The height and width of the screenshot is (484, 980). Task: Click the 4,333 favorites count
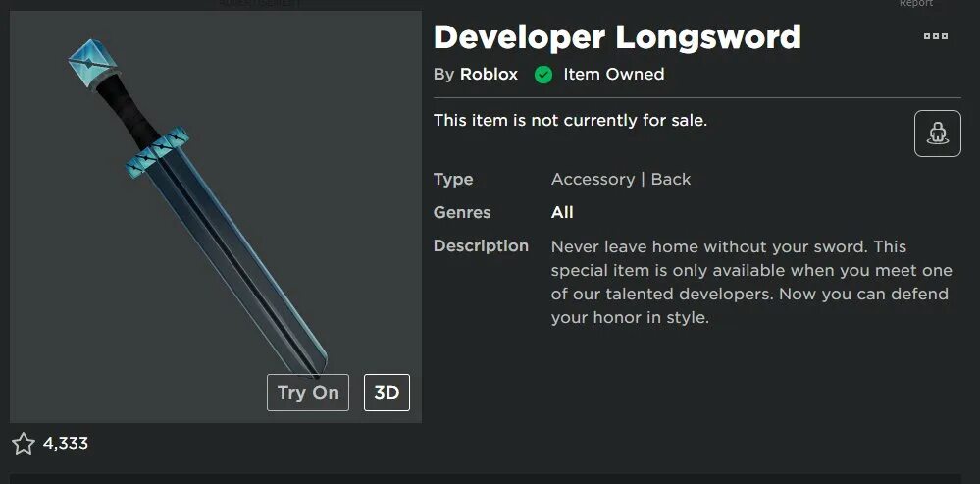click(66, 444)
